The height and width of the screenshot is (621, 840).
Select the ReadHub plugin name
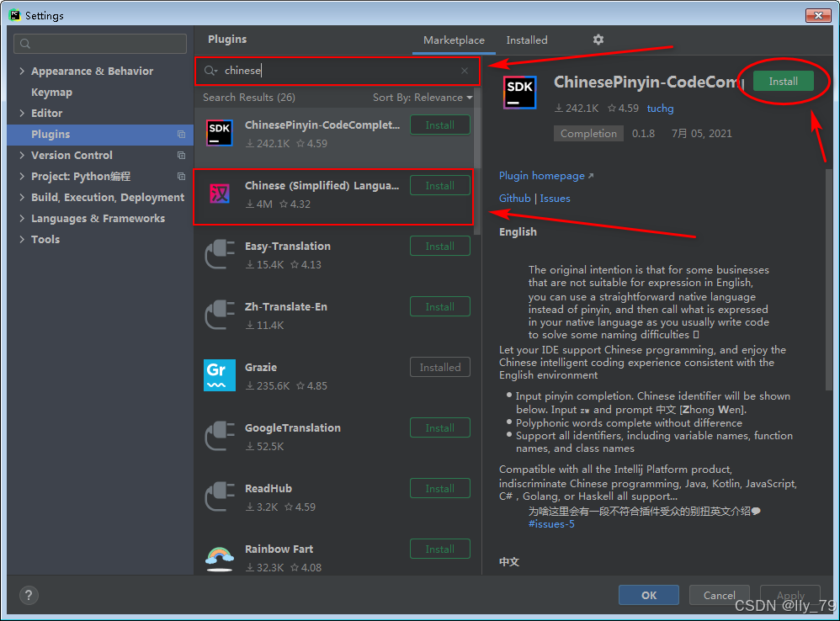click(268, 488)
